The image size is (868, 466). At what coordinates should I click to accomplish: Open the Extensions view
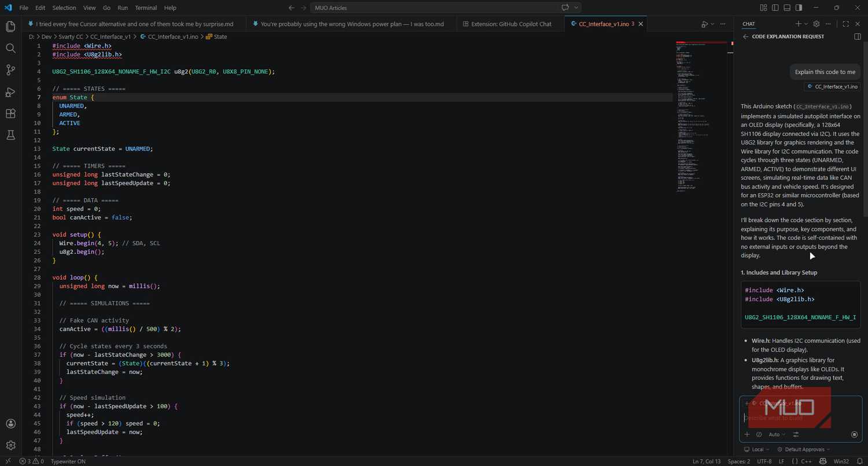pos(10,113)
